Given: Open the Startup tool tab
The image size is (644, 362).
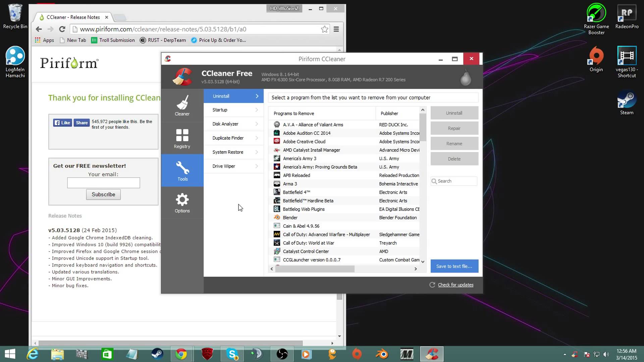Looking at the screenshot, I should pyautogui.click(x=233, y=110).
